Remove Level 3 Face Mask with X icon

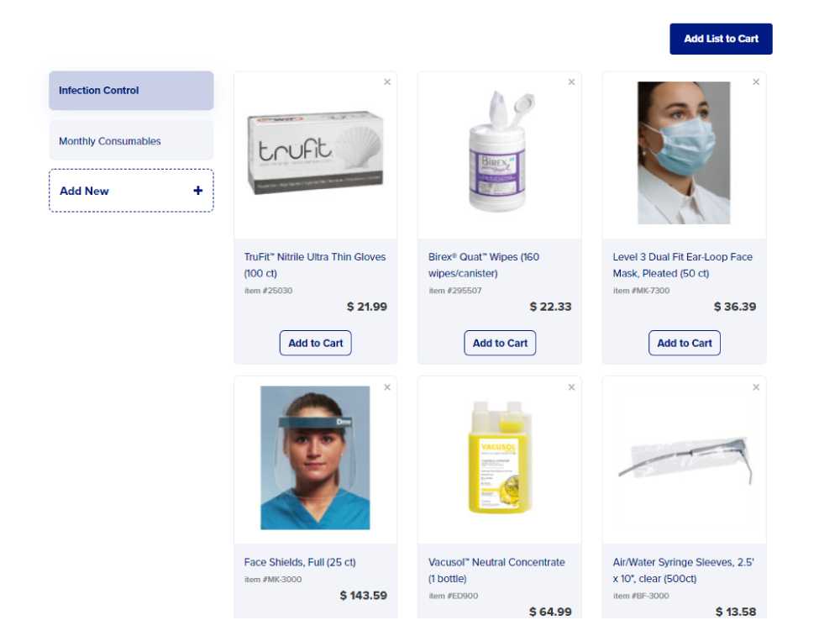[756, 82]
